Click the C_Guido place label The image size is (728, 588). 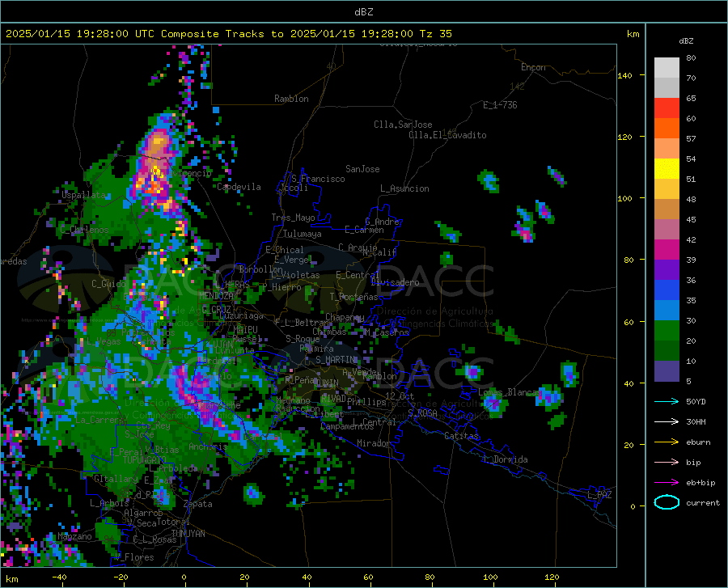[108, 284]
